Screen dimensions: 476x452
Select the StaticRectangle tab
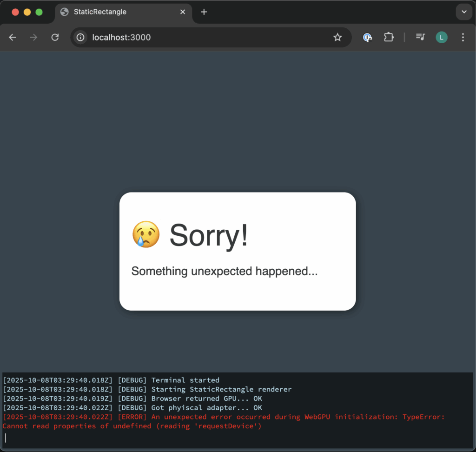coord(116,12)
